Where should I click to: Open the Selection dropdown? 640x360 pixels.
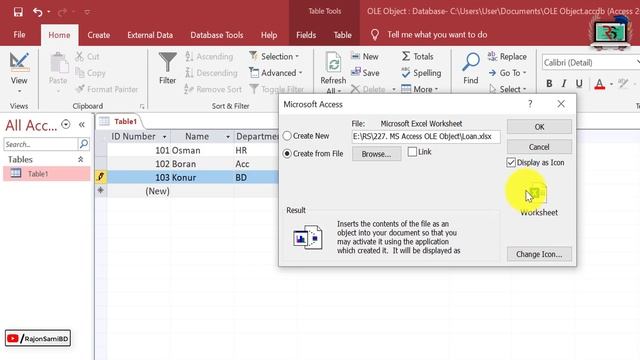click(x=275, y=56)
